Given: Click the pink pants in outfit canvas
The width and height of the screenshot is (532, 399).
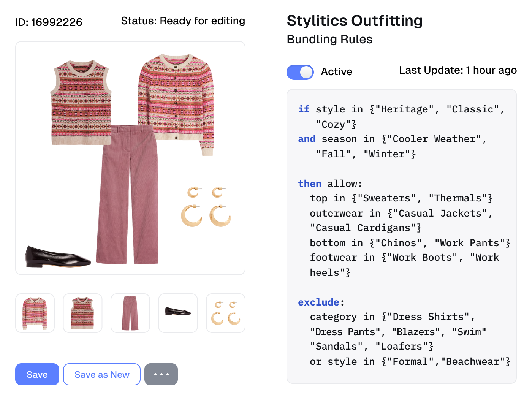Looking at the screenshot, I should [x=127, y=195].
